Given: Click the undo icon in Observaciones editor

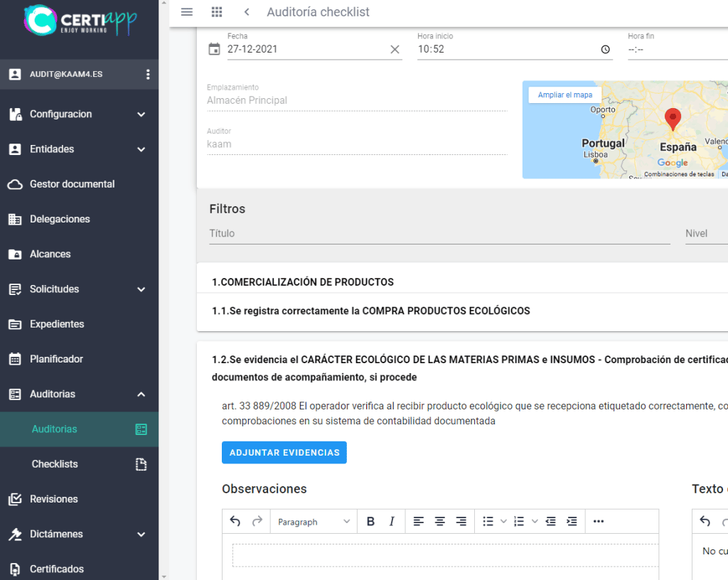Looking at the screenshot, I should 235,522.
